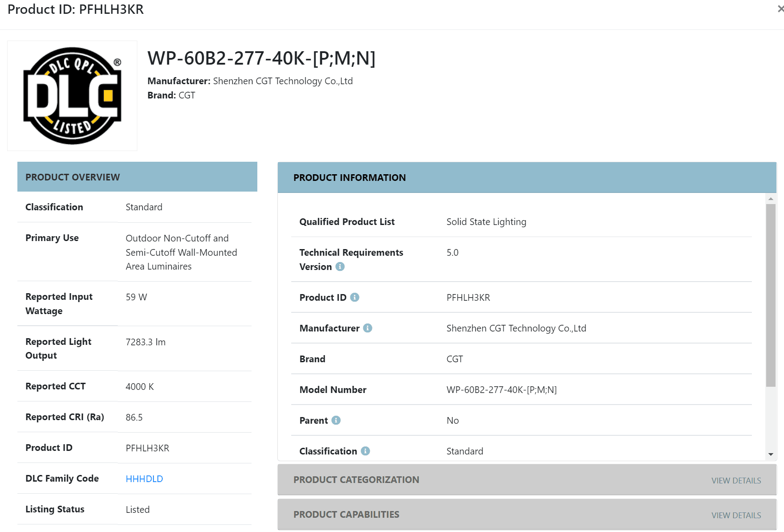Click the Reported CCT label
The image size is (784, 532).
pyautogui.click(x=55, y=386)
